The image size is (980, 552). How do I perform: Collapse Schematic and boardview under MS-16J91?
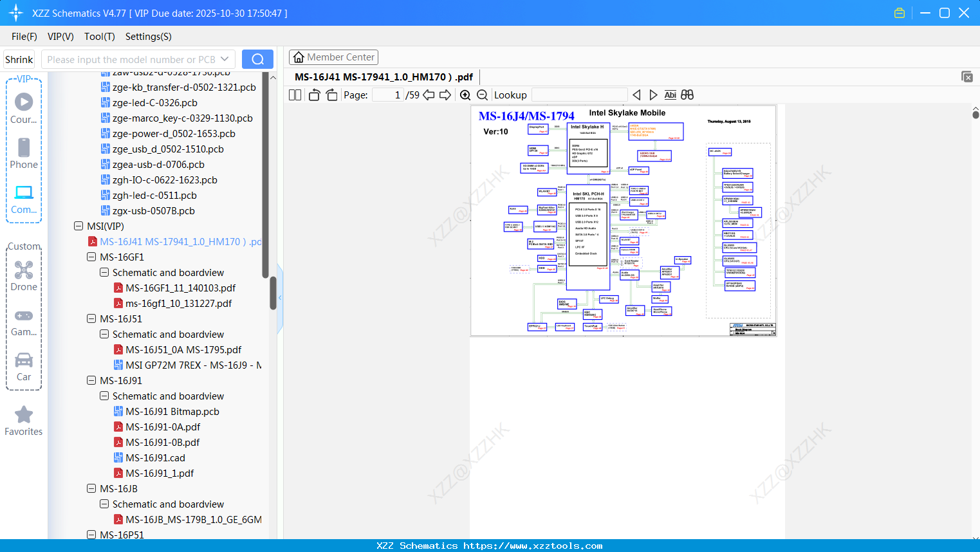pos(104,396)
